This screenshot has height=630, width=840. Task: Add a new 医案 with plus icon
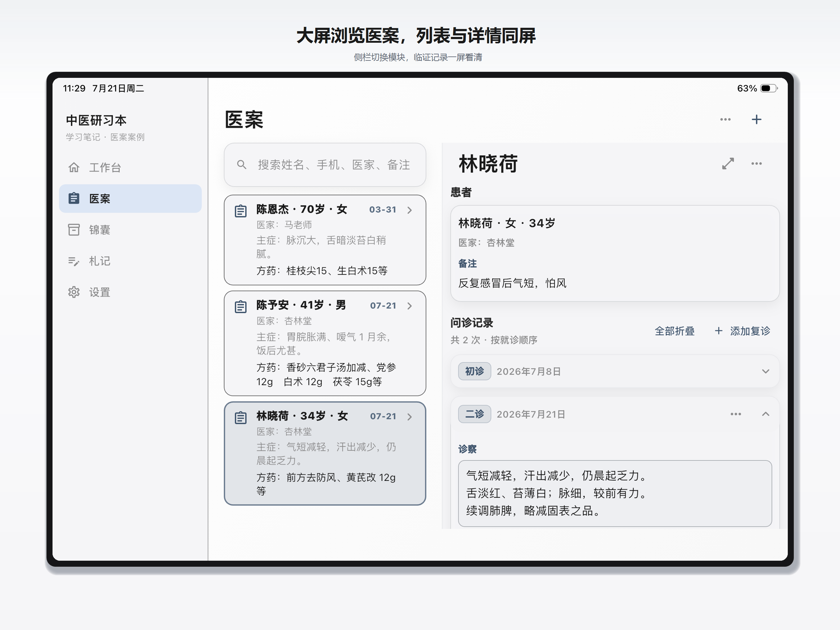pyautogui.click(x=756, y=119)
